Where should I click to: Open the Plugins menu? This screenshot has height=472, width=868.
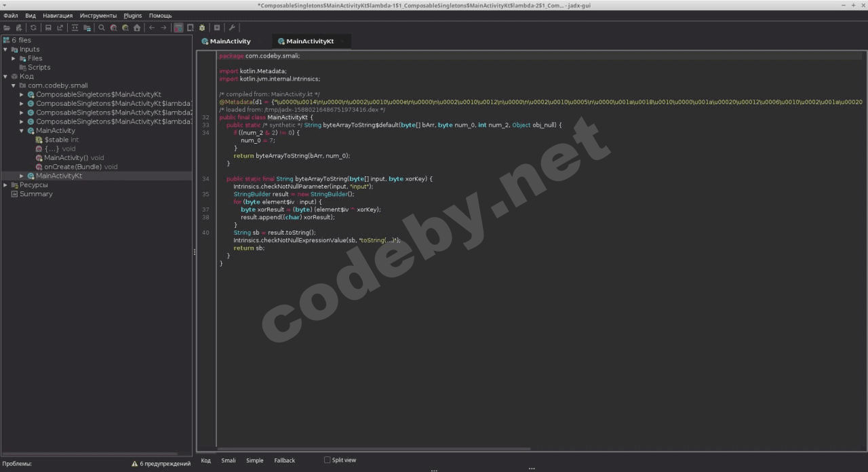(133, 15)
